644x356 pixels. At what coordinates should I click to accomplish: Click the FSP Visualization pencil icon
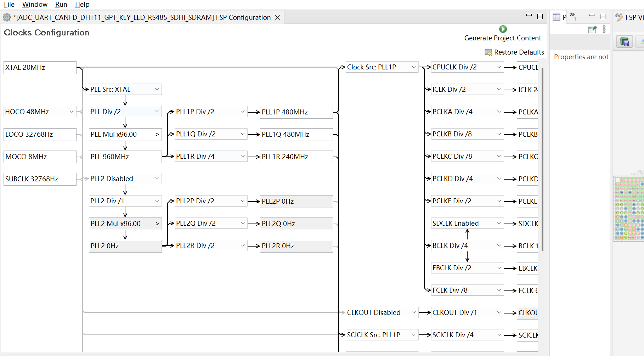619,17
